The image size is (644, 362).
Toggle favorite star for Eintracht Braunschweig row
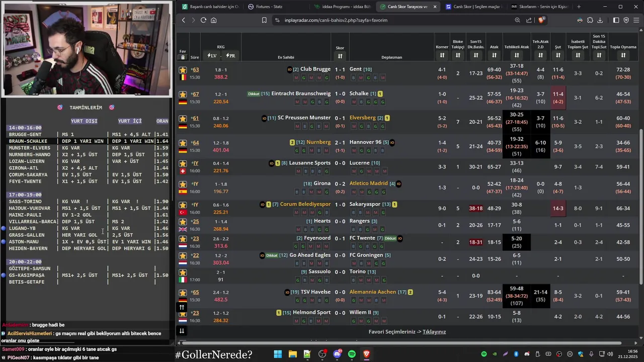[x=183, y=94]
